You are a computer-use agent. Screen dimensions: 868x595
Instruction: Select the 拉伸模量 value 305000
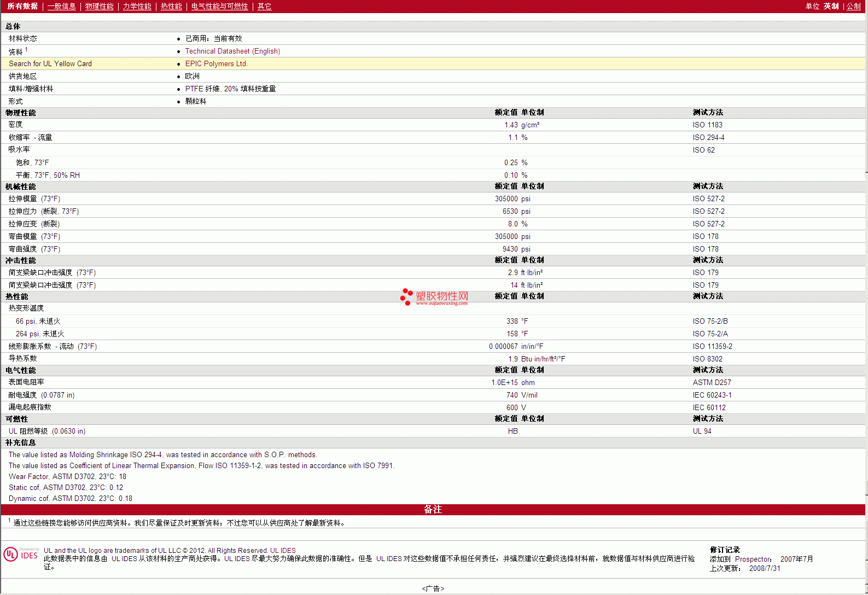506,199
